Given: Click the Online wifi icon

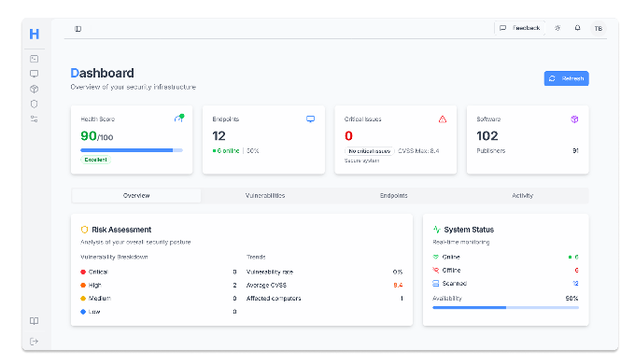Looking at the screenshot, I should [x=436, y=257].
